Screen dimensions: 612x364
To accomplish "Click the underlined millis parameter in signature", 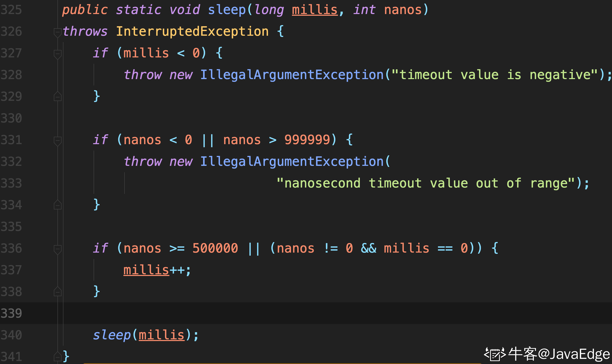I will coord(315,10).
